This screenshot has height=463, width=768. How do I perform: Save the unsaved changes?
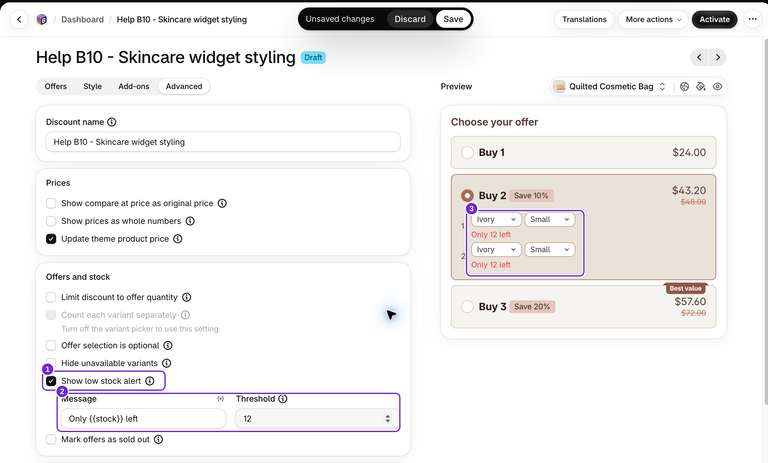tap(453, 19)
